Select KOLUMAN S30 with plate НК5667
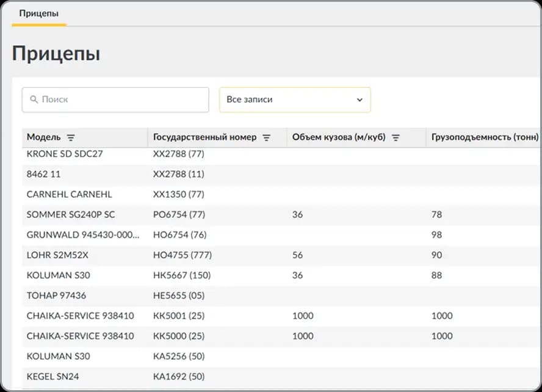 pos(282,275)
